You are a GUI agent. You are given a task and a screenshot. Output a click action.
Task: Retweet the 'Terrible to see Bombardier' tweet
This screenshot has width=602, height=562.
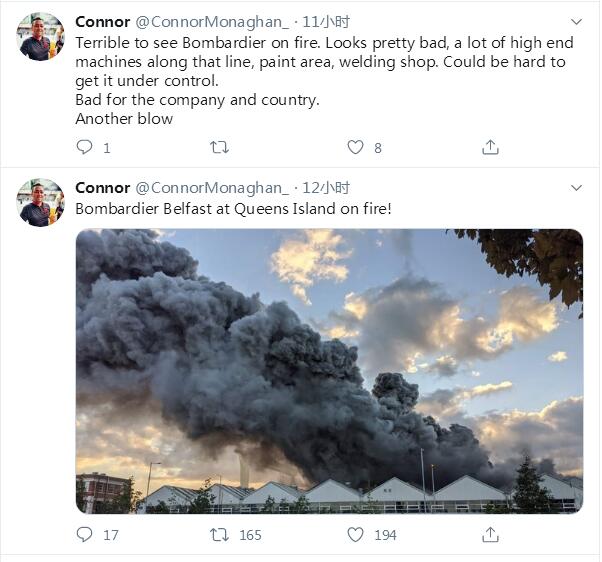[x=219, y=147]
